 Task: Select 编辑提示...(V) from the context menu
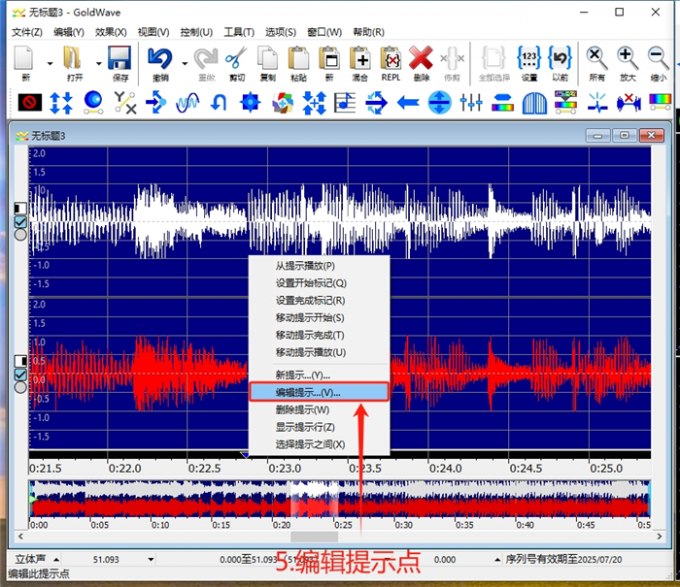point(319,392)
